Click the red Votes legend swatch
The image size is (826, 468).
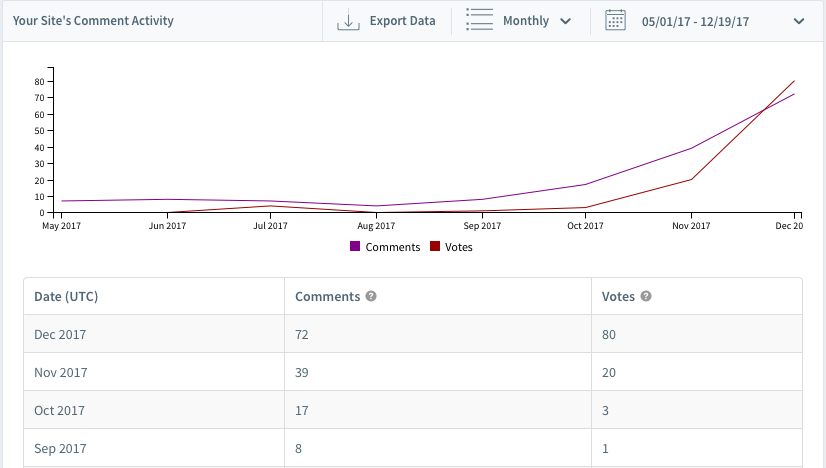[x=435, y=247]
